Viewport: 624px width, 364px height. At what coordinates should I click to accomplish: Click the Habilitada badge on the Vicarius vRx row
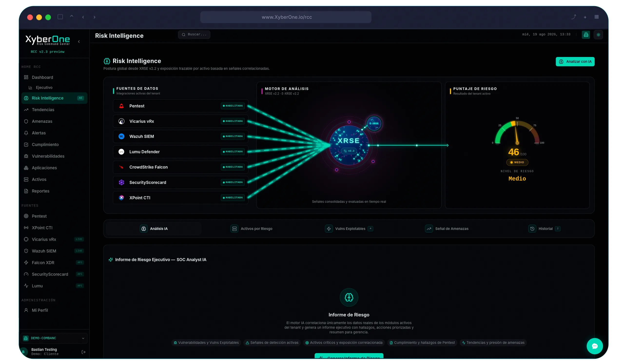(233, 121)
